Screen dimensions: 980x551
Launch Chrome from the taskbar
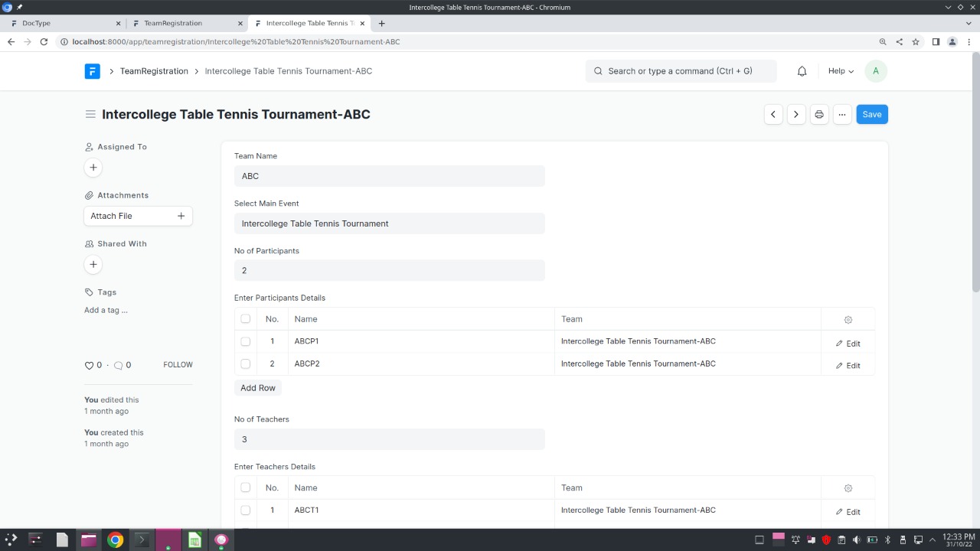[115, 540]
